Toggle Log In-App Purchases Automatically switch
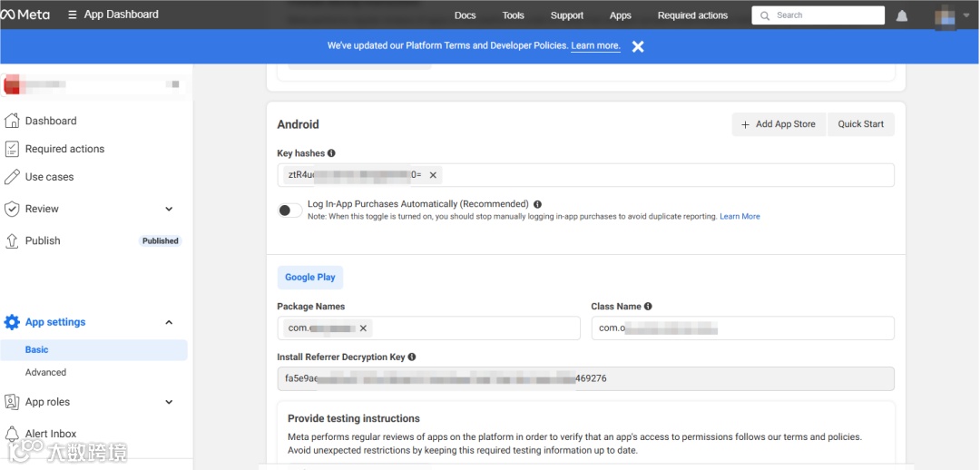Viewport: 980px width, 470px height. tap(290, 210)
